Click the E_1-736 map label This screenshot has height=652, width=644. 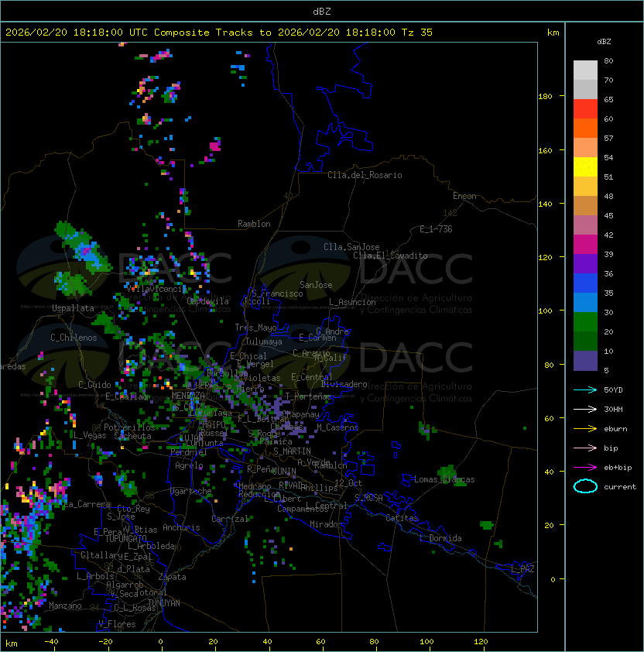(x=436, y=229)
